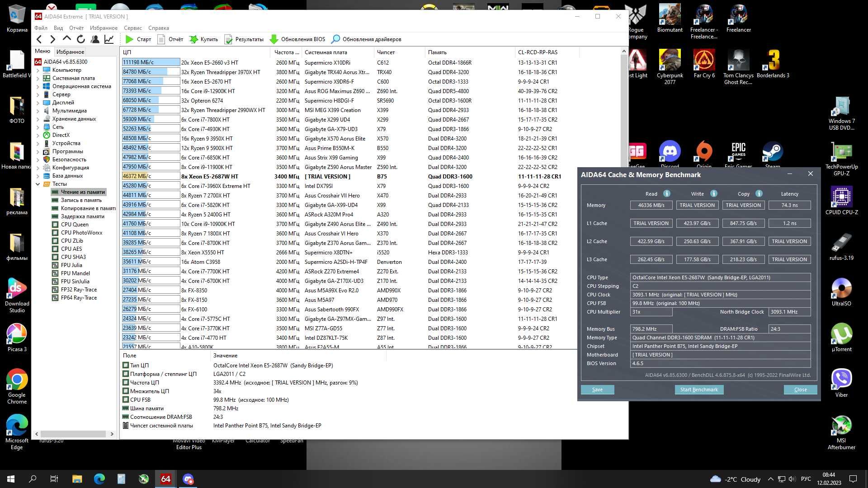Collapse the Тесты tree node
Viewport: 868px width, 488px height.
(38, 184)
